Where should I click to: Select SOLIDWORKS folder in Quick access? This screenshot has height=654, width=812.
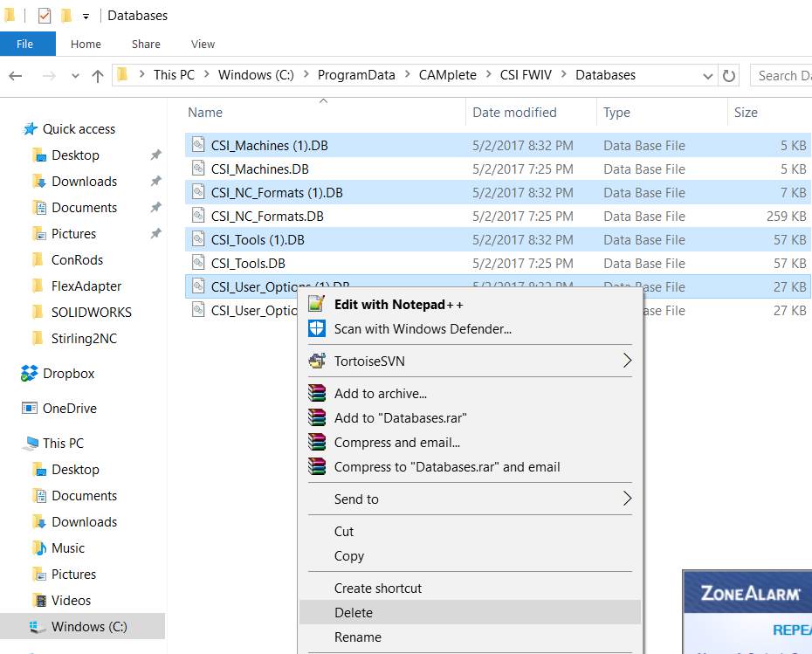91,313
